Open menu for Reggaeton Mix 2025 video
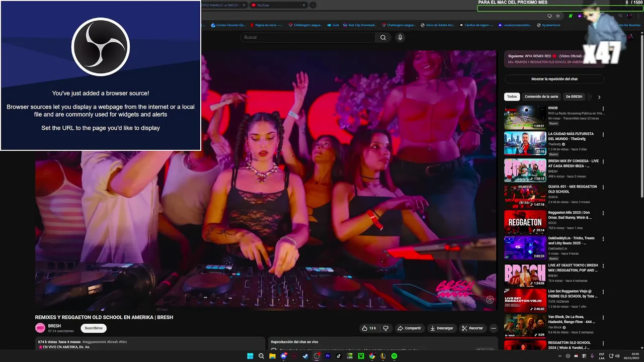The height and width of the screenshot is (362, 644). (x=603, y=214)
